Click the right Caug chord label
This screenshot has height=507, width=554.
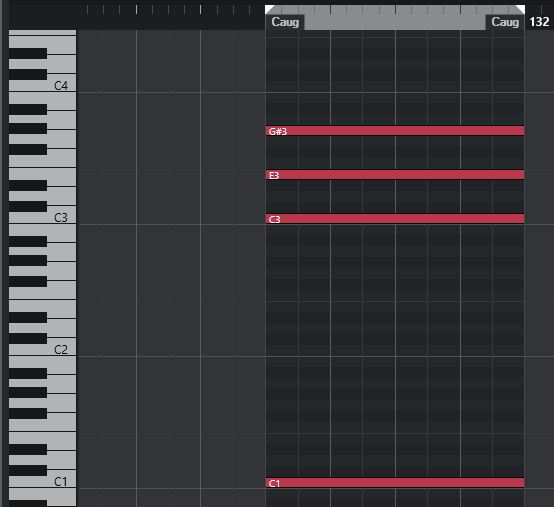click(x=505, y=22)
